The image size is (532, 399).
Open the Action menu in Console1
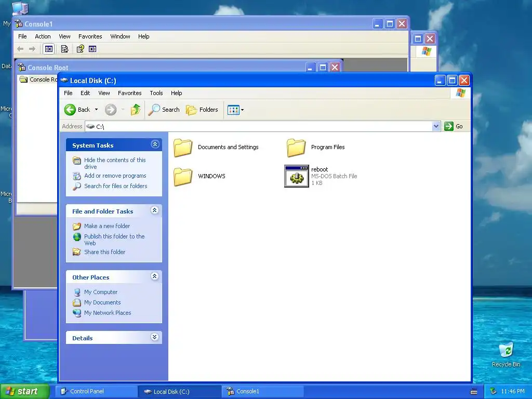pyautogui.click(x=43, y=36)
